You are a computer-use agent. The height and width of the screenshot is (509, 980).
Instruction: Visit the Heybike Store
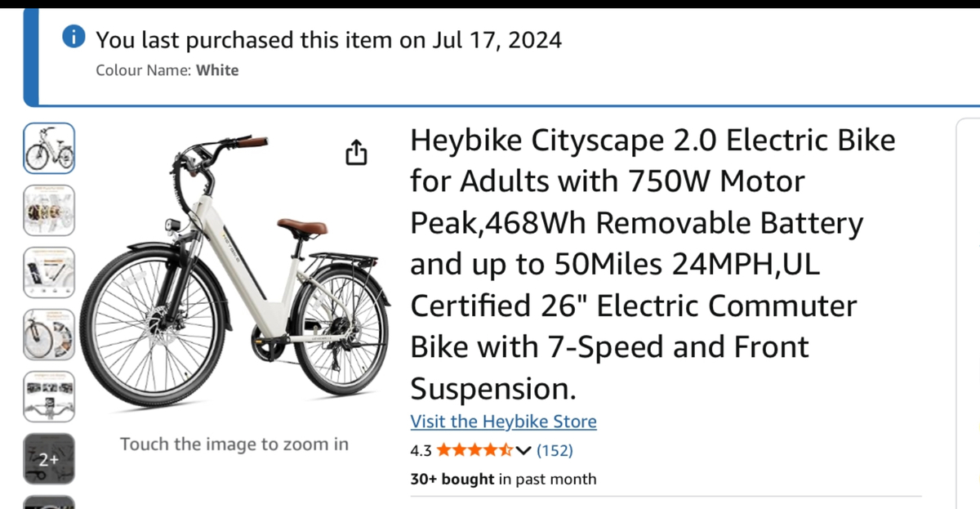[503, 422]
